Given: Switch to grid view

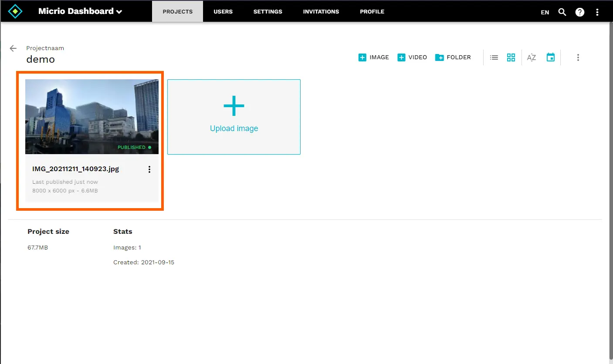Looking at the screenshot, I should [511, 57].
